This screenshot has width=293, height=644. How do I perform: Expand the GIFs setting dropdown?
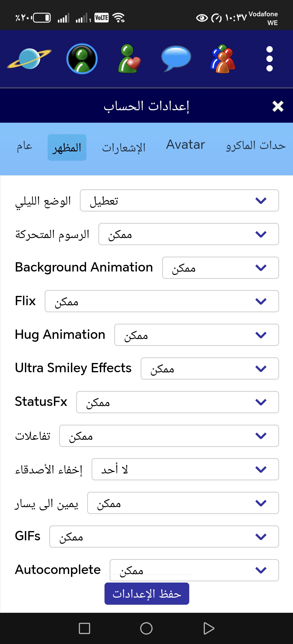164,536
